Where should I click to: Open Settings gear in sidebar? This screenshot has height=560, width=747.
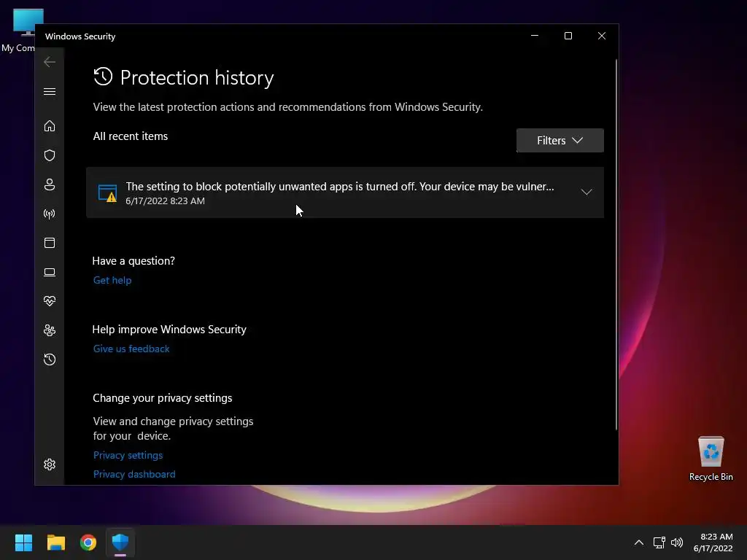(50, 464)
